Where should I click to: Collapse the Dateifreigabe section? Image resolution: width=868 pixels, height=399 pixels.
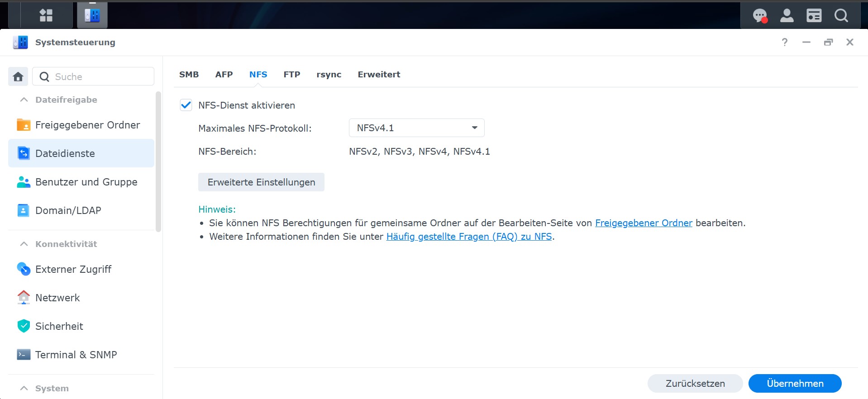(24, 100)
